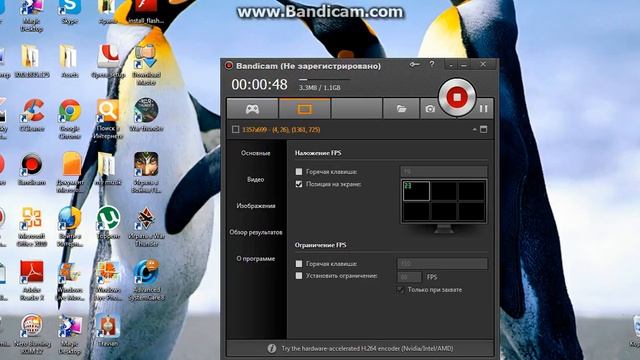Open Travian desktop shortcut
Screen dimensions: 640x360
point(108,330)
